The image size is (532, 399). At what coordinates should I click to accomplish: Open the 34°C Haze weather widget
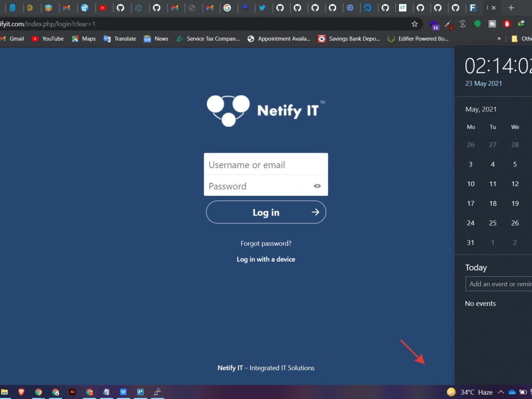(x=470, y=392)
